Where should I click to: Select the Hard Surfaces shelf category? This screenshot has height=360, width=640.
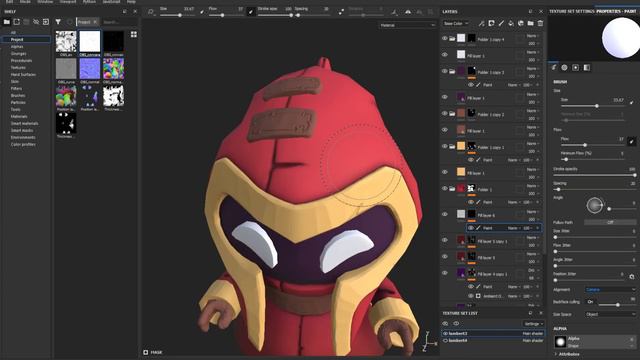(x=23, y=75)
